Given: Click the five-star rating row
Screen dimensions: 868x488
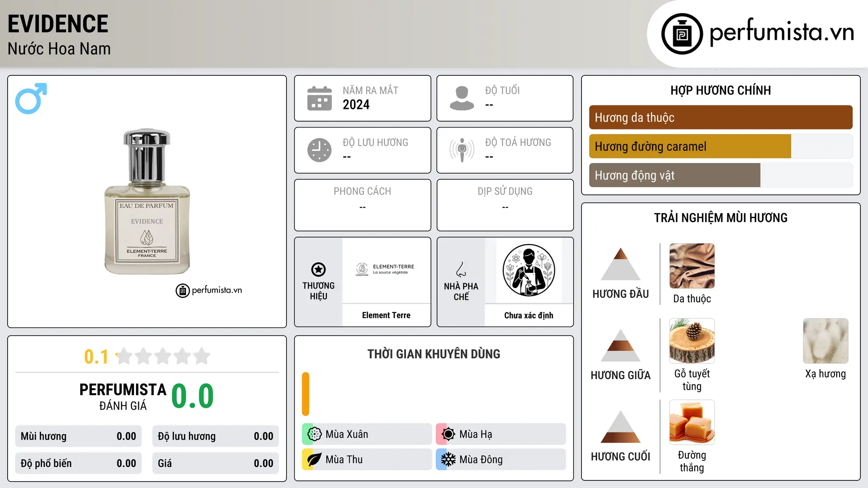Looking at the screenshot, I should pyautogui.click(x=163, y=356).
